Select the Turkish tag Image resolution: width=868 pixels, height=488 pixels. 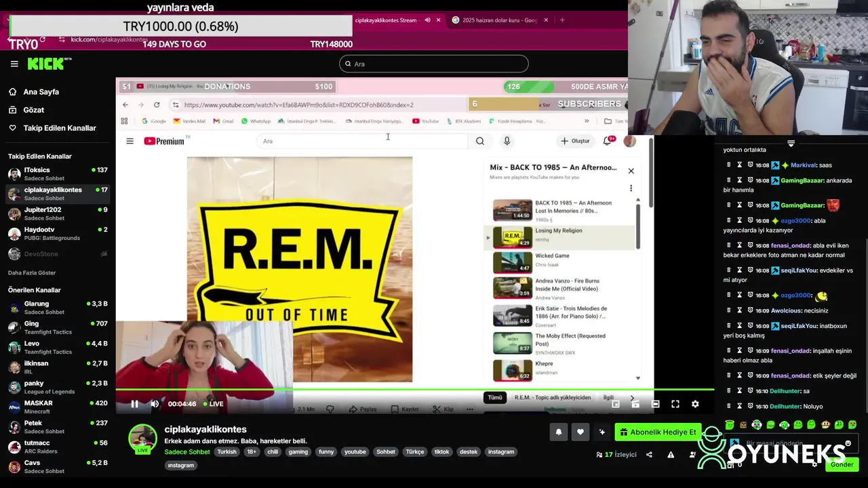(227, 452)
